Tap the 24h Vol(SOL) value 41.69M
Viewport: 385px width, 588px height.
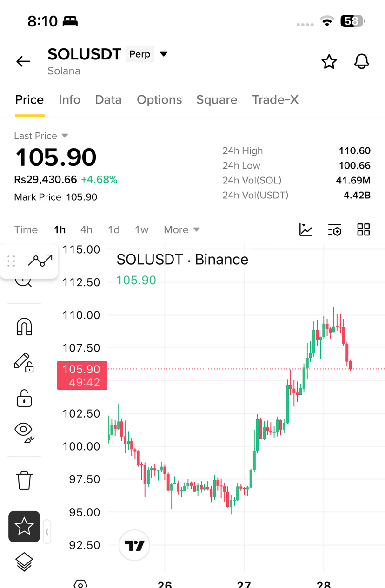(353, 180)
